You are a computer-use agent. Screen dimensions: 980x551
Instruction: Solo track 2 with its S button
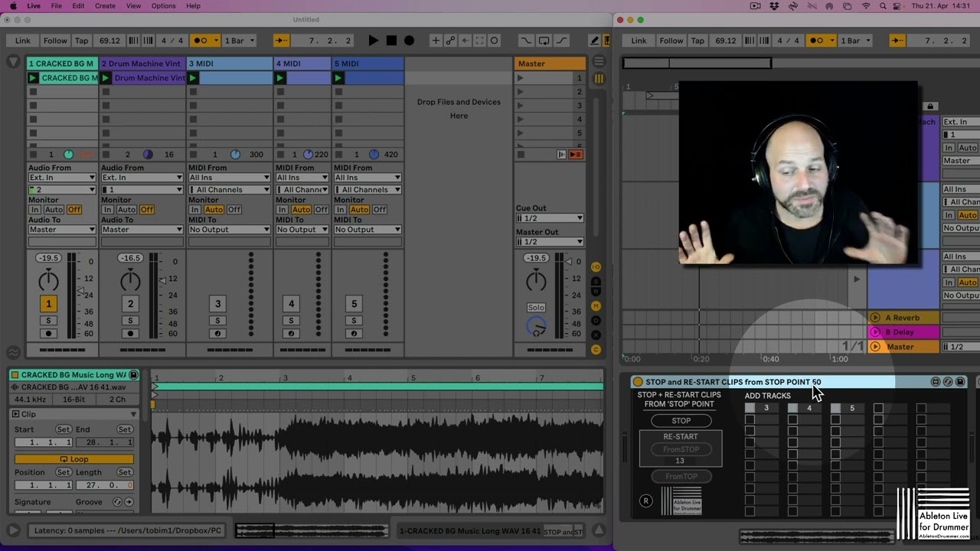click(130, 321)
